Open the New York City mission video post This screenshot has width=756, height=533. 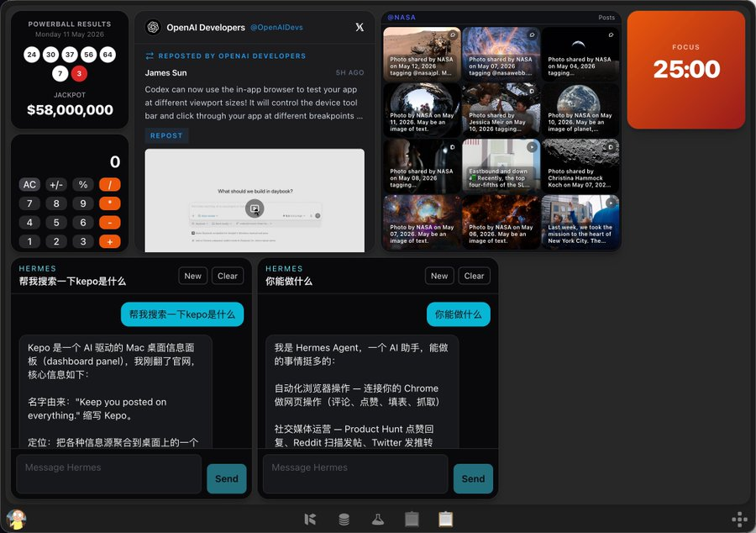pyautogui.click(x=580, y=222)
